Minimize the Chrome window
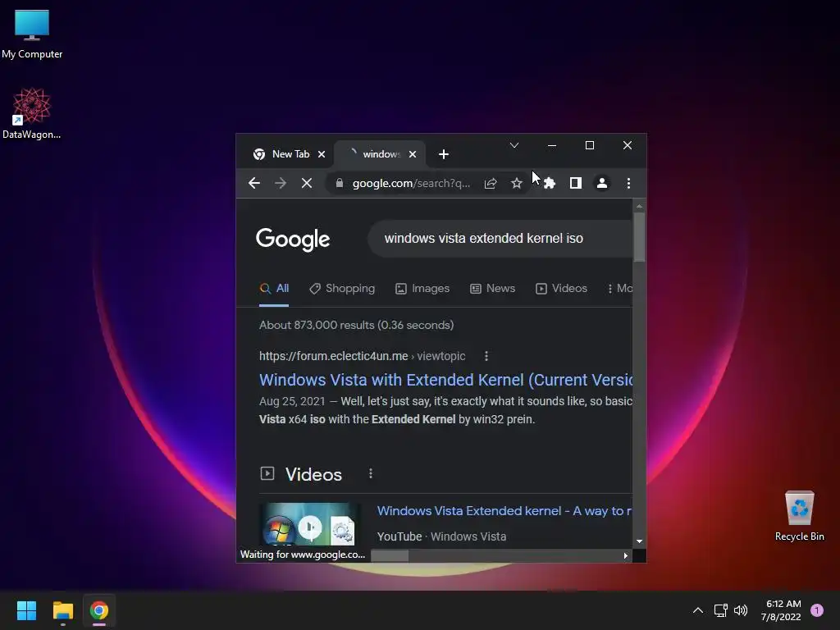Image resolution: width=840 pixels, height=630 pixels. coord(552,145)
